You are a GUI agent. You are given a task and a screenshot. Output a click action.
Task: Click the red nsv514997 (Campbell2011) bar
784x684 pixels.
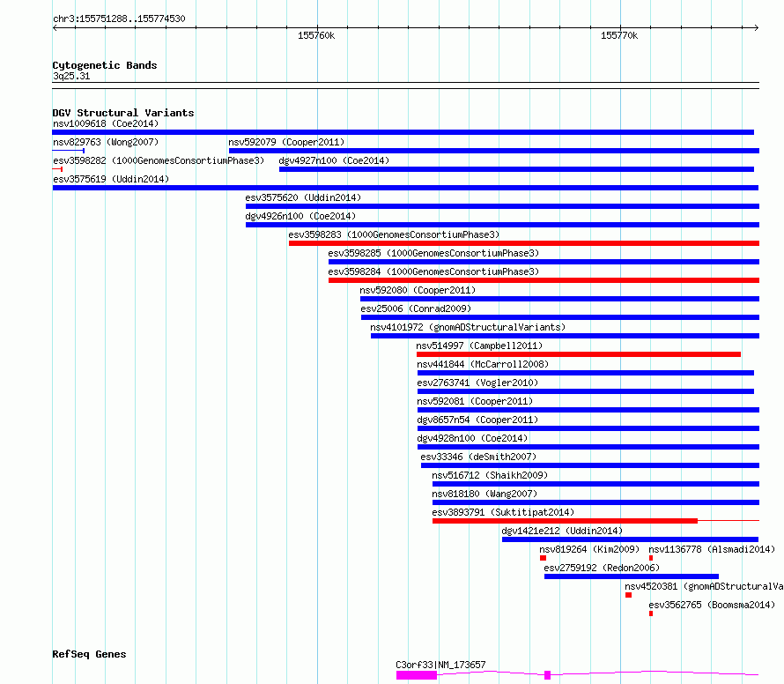(x=579, y=354)
